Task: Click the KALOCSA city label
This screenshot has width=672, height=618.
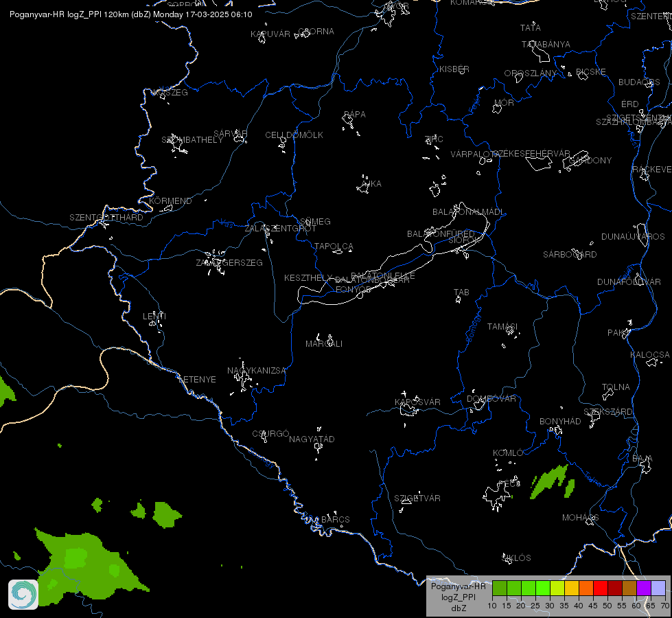Action: (x=650, y=355)
